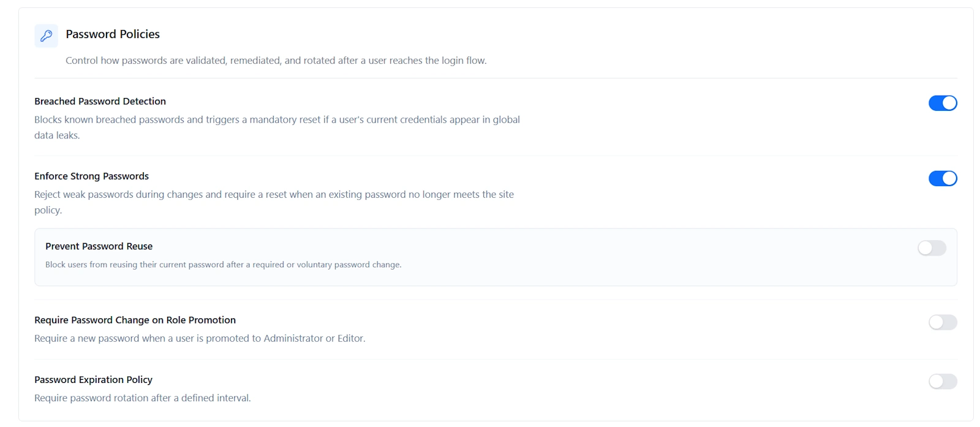This screenshot has height=427, width=980.
Task: Click the Require Password Change on Role Promotion heading
Action: click(135, 320)
